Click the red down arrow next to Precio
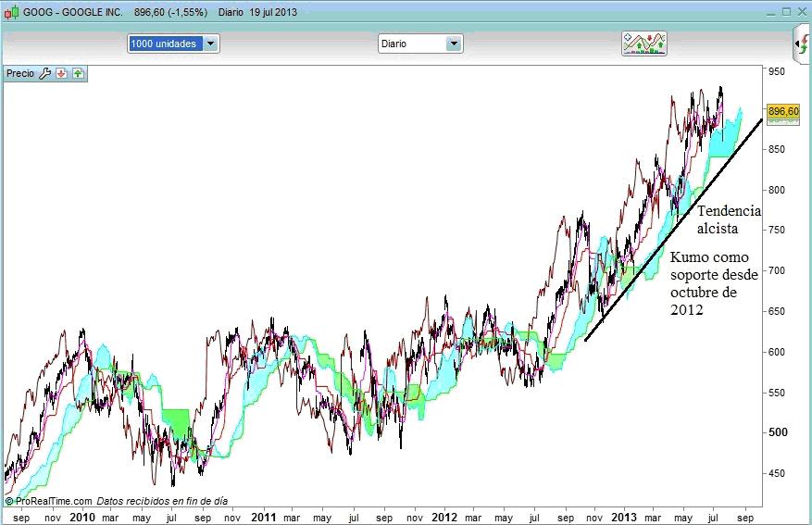The image size is (812, 525). coord(62,73)
